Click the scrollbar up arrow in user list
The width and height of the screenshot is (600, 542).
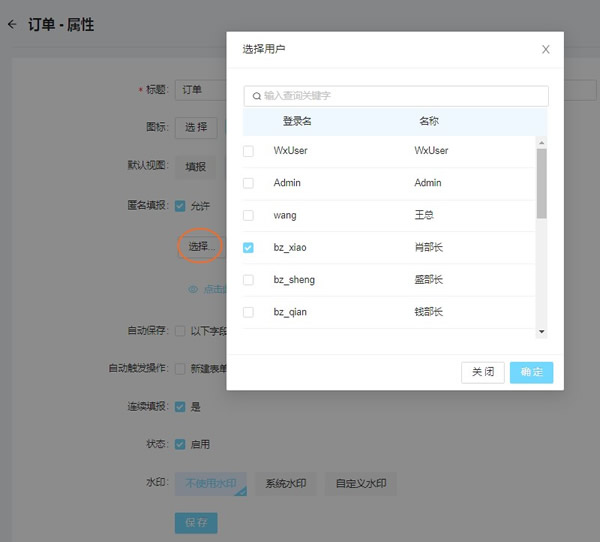[542, 144]
